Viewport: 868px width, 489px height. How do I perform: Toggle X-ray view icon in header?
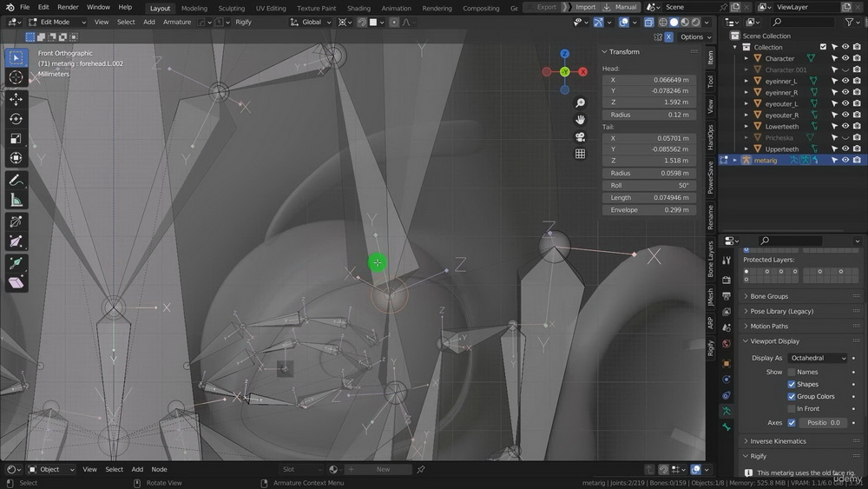point(648,23)
